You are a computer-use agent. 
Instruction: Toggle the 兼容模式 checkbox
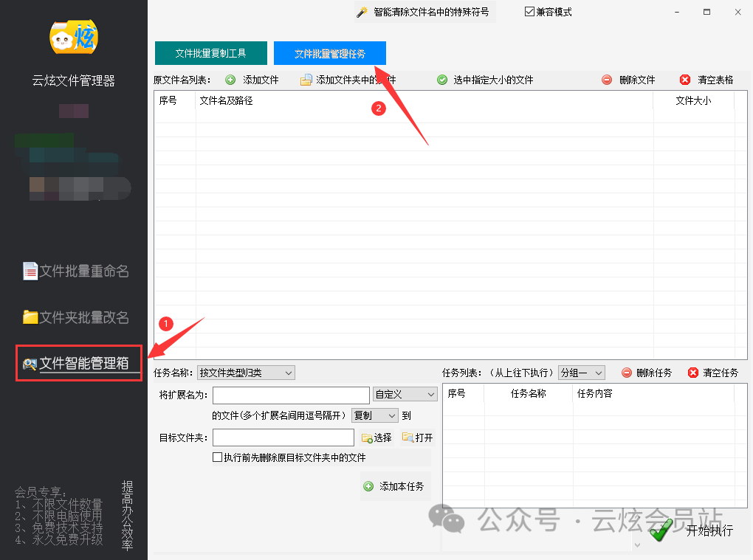(530, 12)
